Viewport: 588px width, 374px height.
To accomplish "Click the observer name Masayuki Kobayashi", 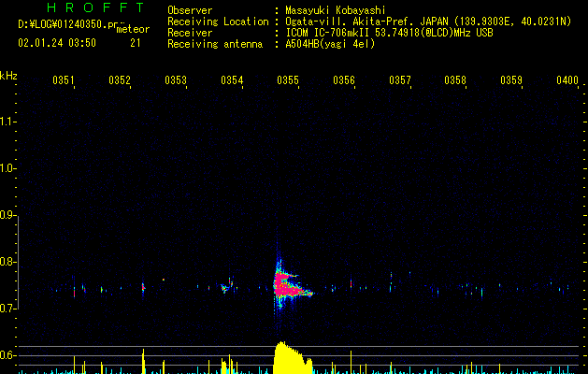I will 336,10.
